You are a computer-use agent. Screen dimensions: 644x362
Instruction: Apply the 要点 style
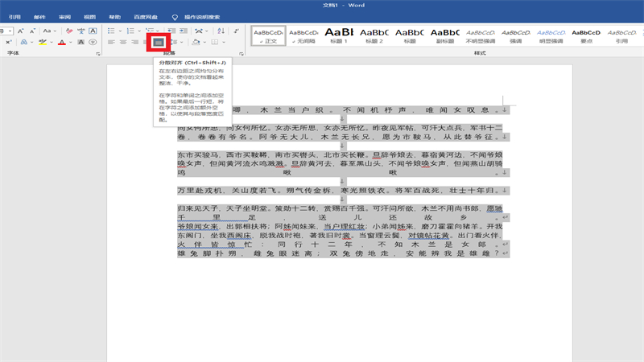click(586, 35)
